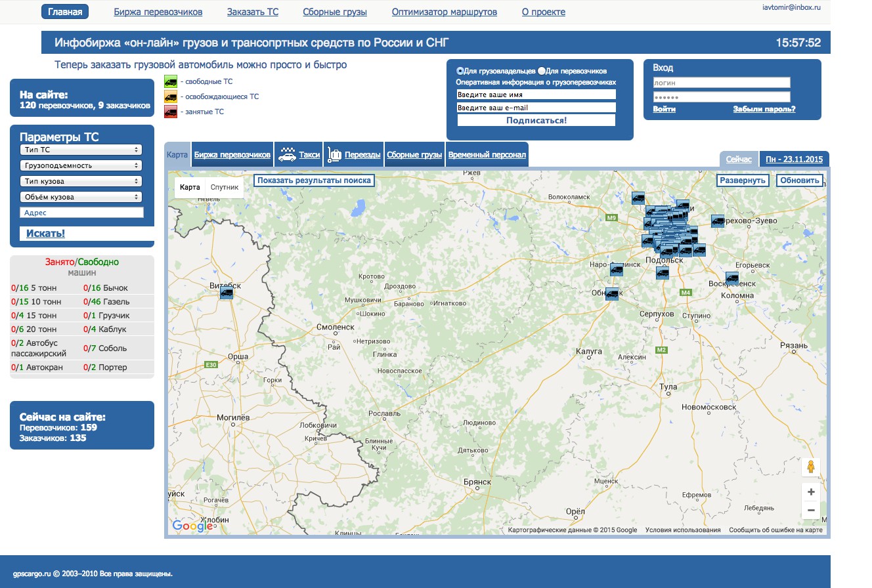
Task: Expand the Грузоподъемность dropdown
Action: coord(81,165)
